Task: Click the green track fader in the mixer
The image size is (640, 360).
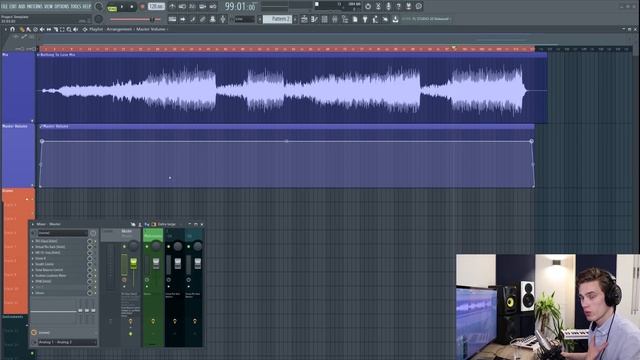Action: pyautogui.click(x=156, y=263)
